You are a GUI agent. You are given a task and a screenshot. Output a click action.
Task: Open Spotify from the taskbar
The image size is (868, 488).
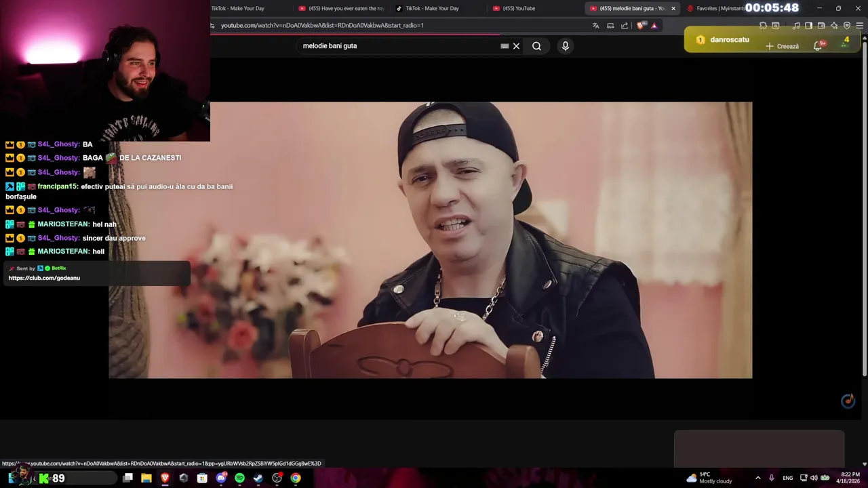click(239, 478)
